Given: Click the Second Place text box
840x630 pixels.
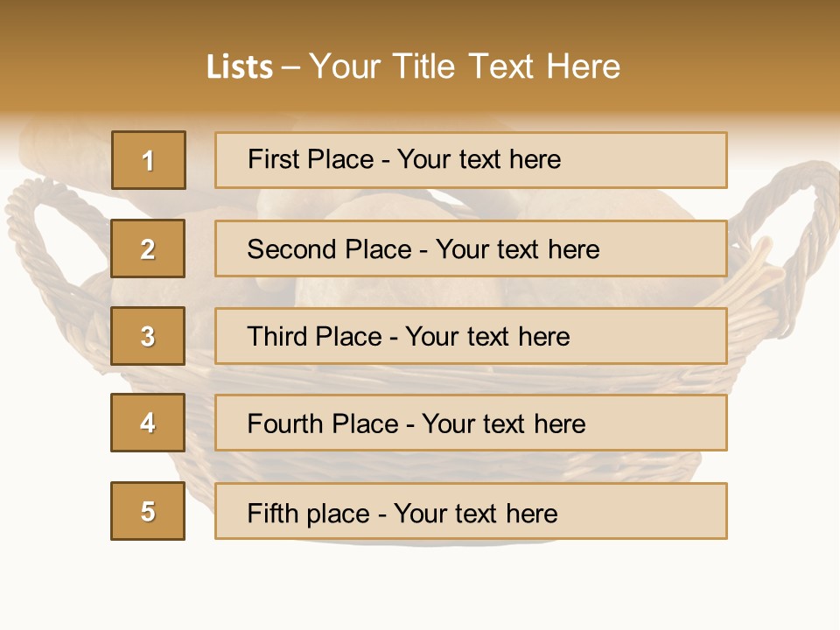Looking at the screenshot, I should pos(471,248).
